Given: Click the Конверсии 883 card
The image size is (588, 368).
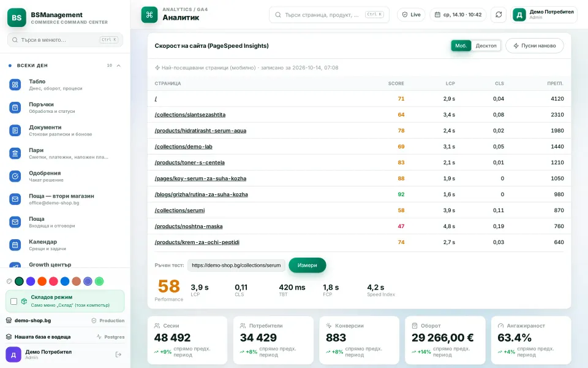Looking at the screenshot, I should [360, 340].
